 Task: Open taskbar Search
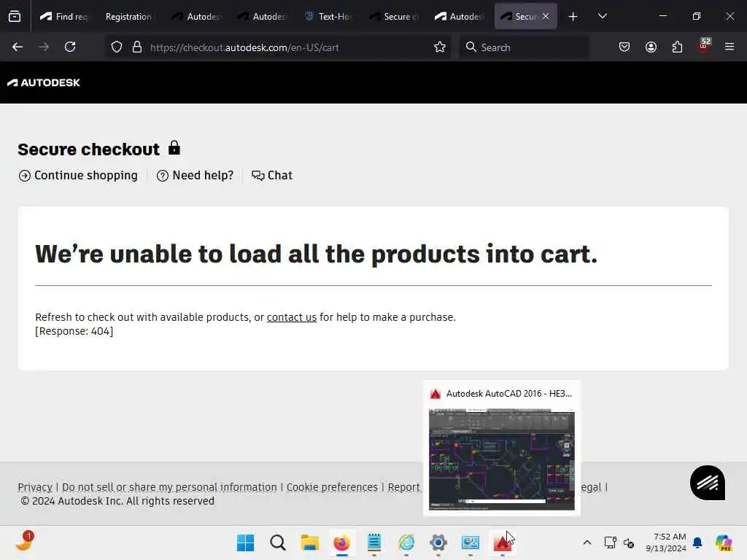(277, 542)
